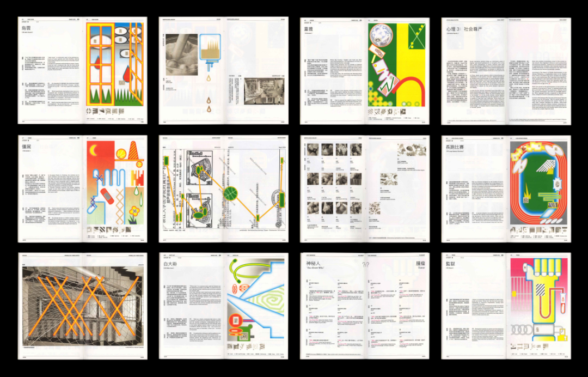This screenshot has height=377, width=588.
Task: Select the green spiral illustration beside 白大褂
Action: 256,300
